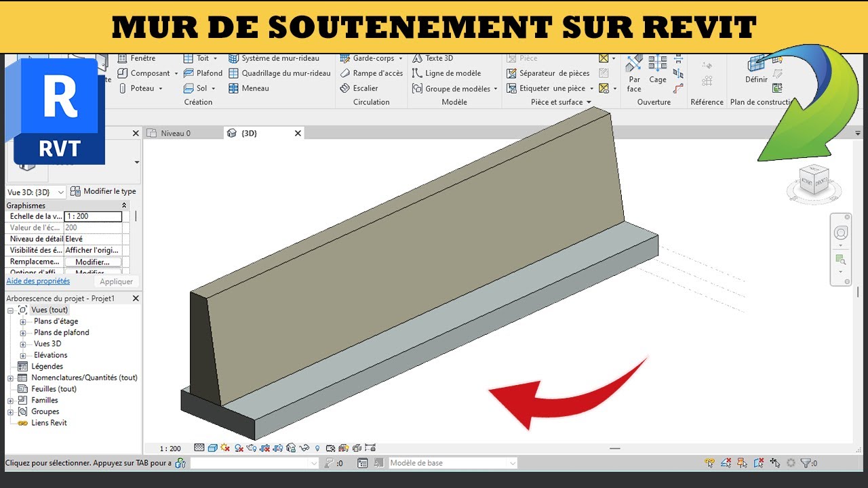This screenshot has width=868, height=488.
Task: Select Liens Revit in project browser
Action: [x=49, y=423]
